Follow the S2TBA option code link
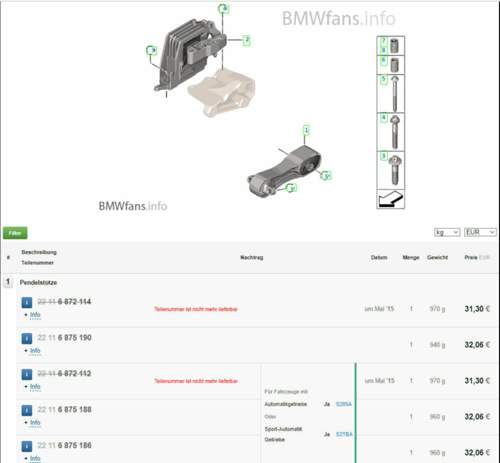This screenshot has width=500, height=463. [x=344, y=434]
